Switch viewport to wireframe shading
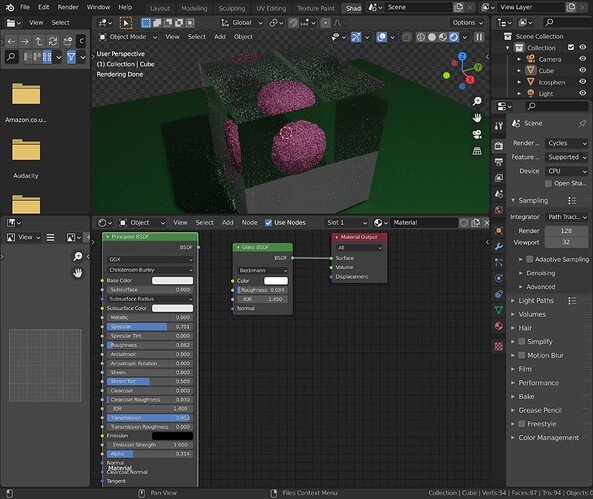Viewport: 593px width, 499px height. 421,37
